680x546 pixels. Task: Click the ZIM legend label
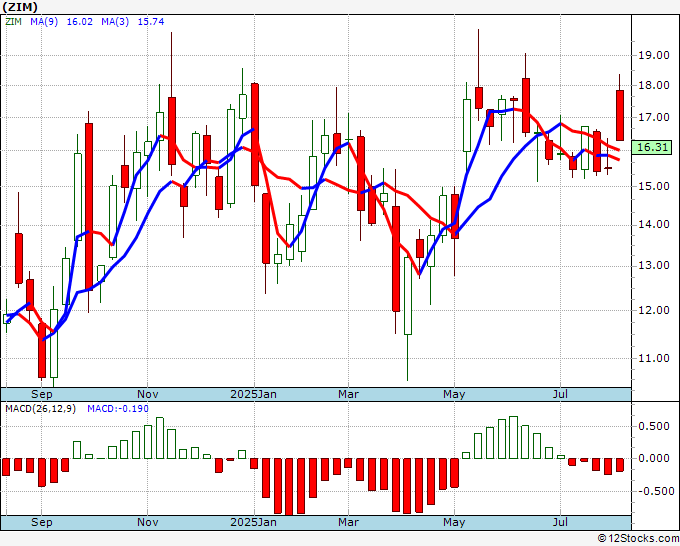13,22
